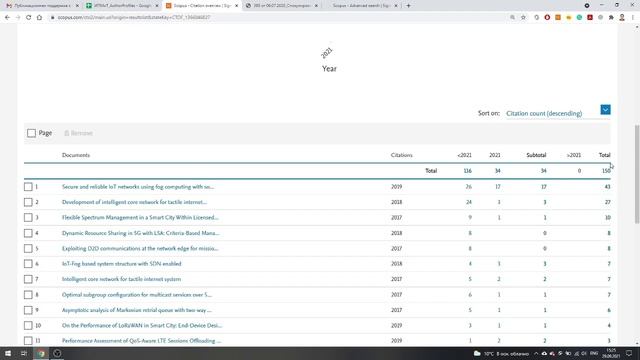Open the notification center icon

629,353
